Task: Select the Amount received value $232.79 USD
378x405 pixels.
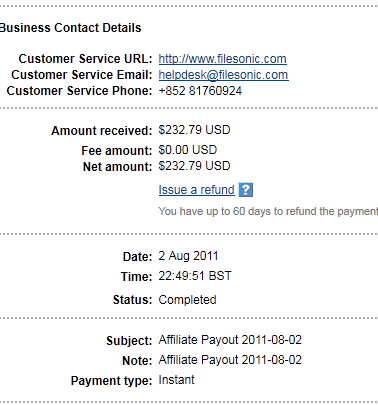Action: tap(194, 130)
